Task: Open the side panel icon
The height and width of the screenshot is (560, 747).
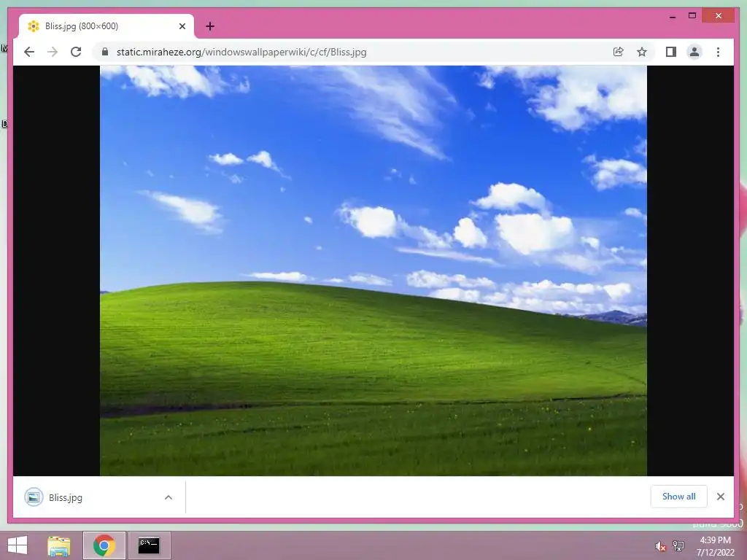Action: coord(671,52)
